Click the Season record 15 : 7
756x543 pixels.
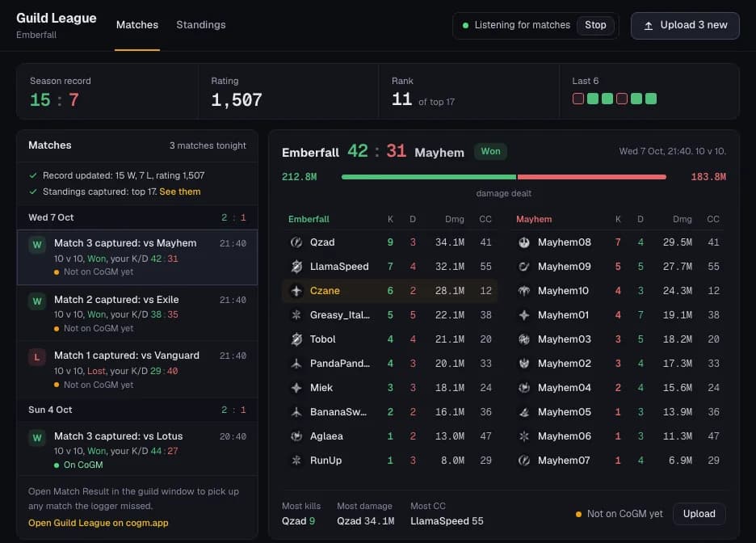(x=54, y=100)
